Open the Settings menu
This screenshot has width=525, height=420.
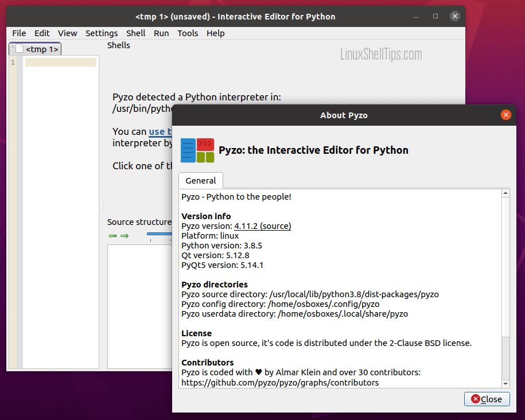point(102,33)
